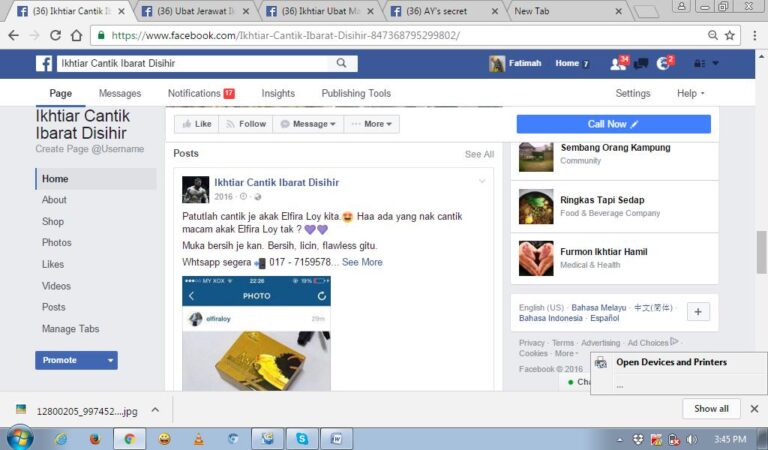The height and width of the screenshot is (450, 768).
Task: Open the downloaded jpg file options chevron
Action: click(154, 409)
